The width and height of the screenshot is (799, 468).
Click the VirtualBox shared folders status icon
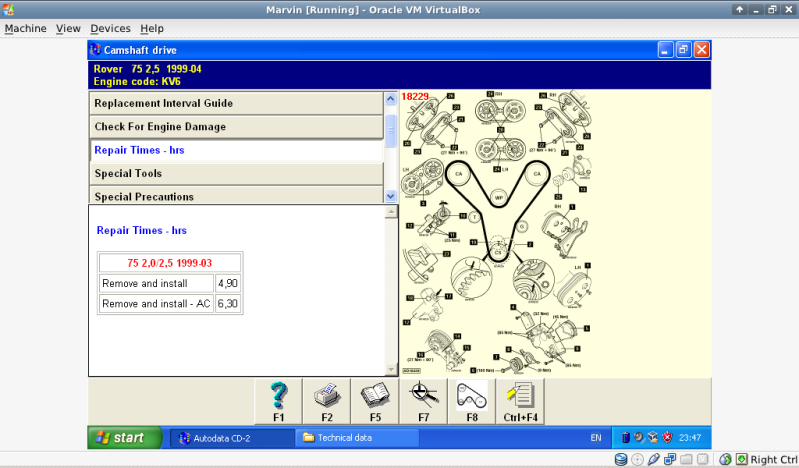point(686,459)
